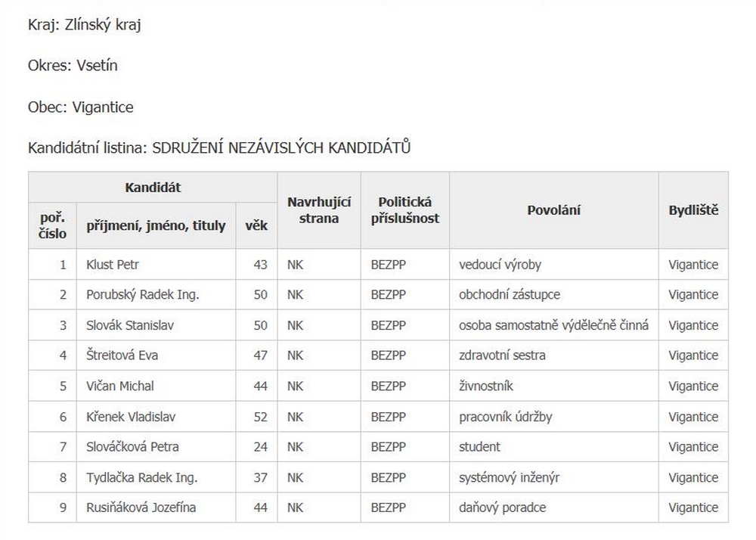
Task: Select the systémový inženýr occupation cell
Action: [509, 477]
